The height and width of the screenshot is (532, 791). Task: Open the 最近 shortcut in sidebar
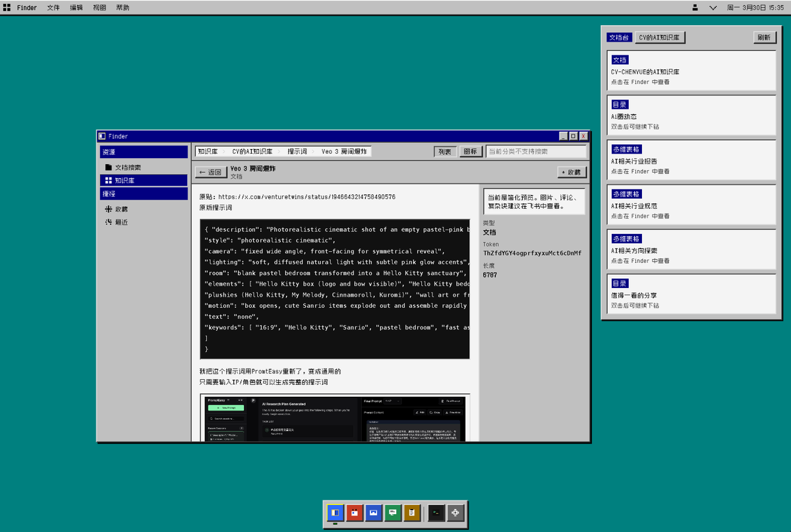pos(144,222)
